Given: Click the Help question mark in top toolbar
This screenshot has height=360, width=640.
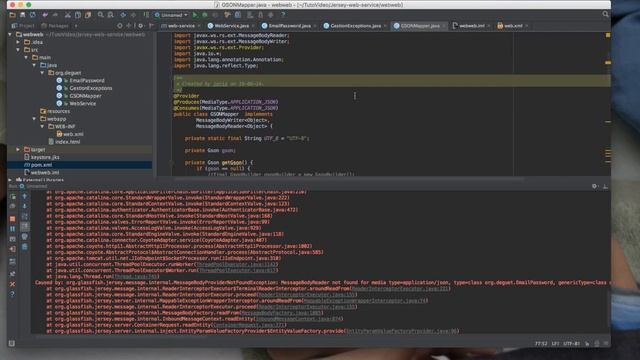Looking at the screenshot, I should (x=283, y=15).
